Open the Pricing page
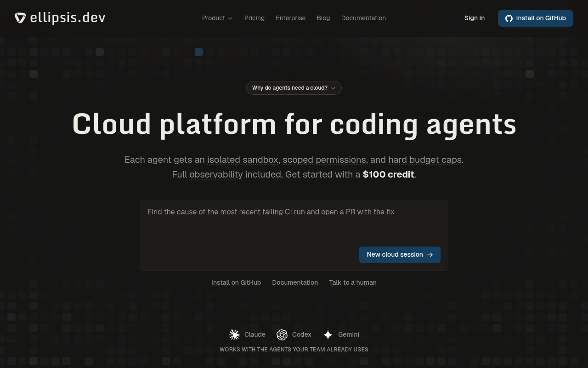 tap(254, 18)
